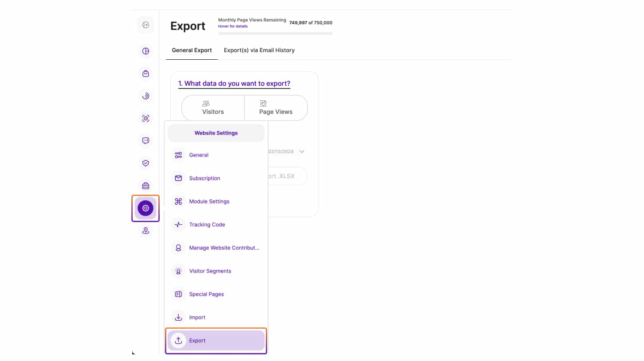644x361 pixels.
Task: Open the shopping bag sidebar icon
Action: pyautogui.click(x=146, y=73)
